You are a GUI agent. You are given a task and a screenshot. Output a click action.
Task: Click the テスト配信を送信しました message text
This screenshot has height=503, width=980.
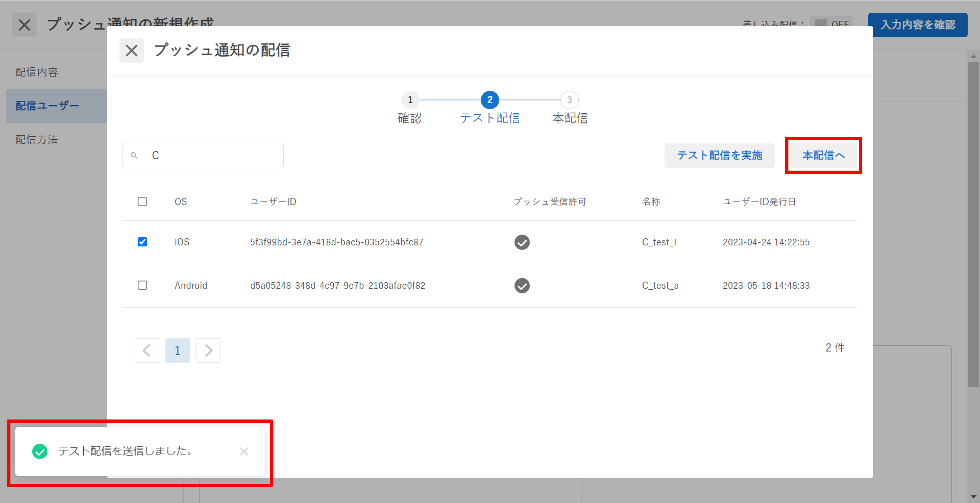[126, 451]
